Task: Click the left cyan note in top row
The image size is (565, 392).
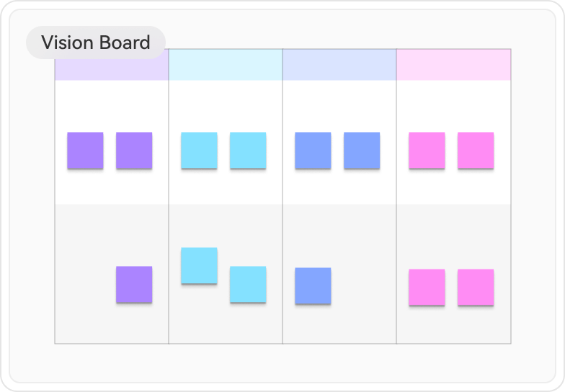Action: point(199,151)
